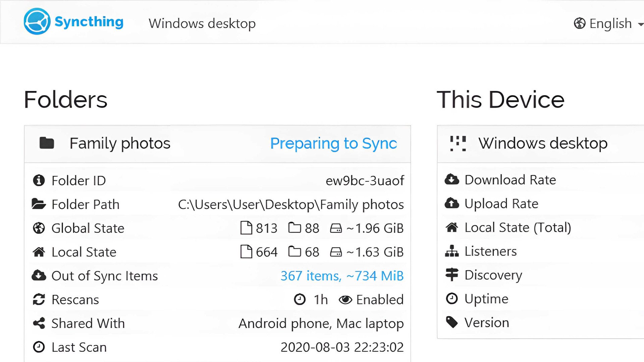The image size is (644, 362).
Task: Click the Enabled watcher status text
Action: pos(380,300)
